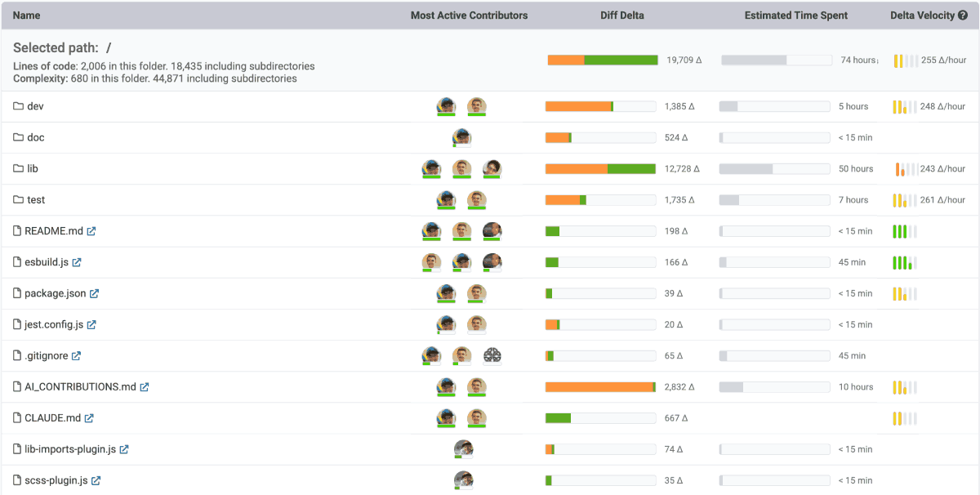
Task: Open the lib-imports-plugin.js file link
Action: point(70,449)
